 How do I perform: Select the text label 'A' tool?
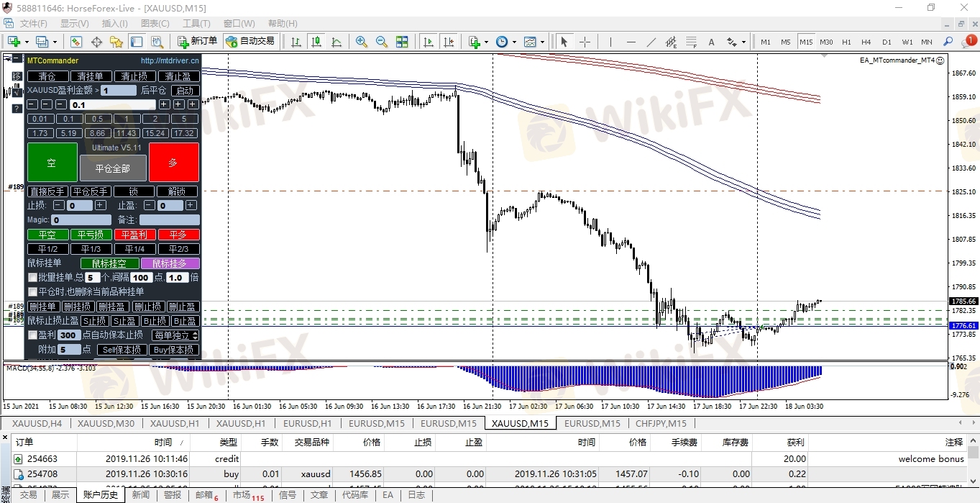click(x=711, y=42)
